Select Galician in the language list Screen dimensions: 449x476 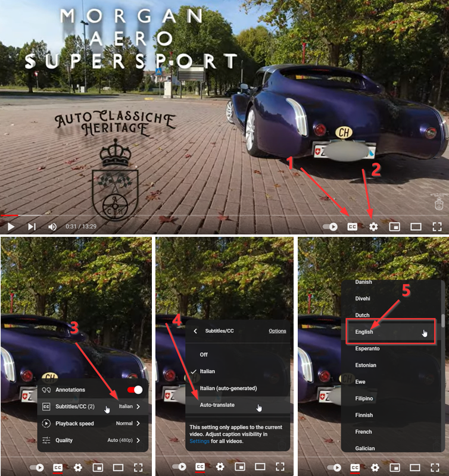coord(391,448)
